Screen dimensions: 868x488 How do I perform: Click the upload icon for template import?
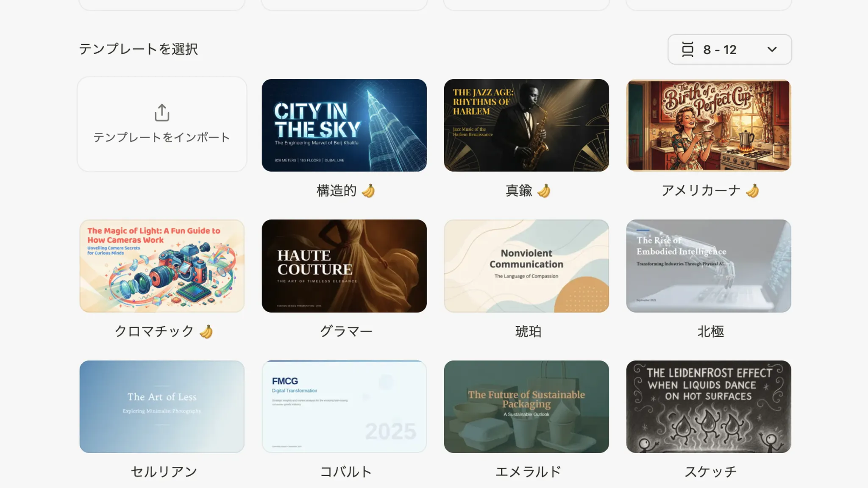pyautogui.click(x=162, y=113)
